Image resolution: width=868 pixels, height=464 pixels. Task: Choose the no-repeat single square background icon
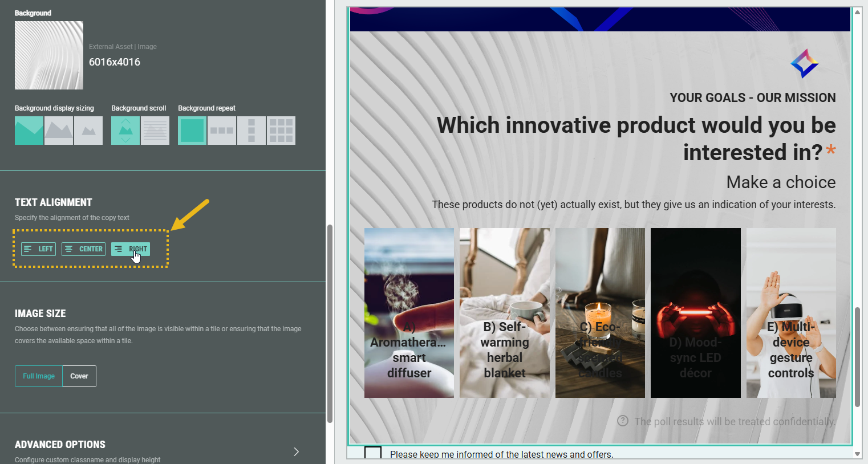(x=192, y=131)
